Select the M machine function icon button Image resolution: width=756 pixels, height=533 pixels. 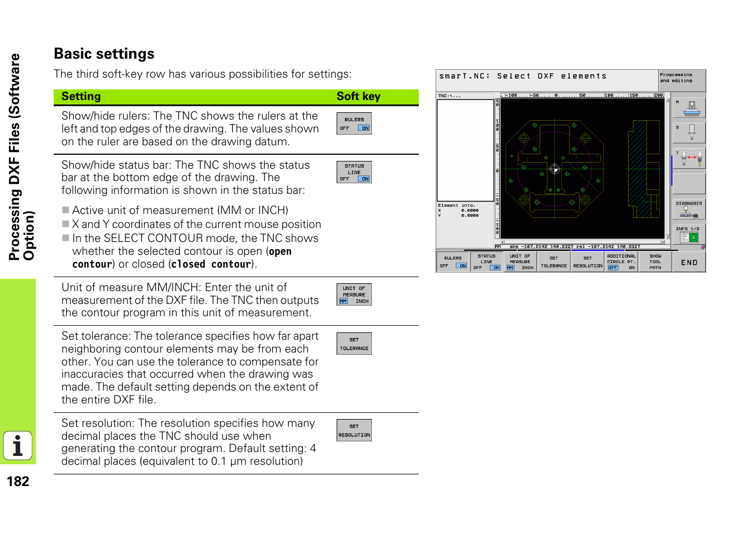coord(689,107)
